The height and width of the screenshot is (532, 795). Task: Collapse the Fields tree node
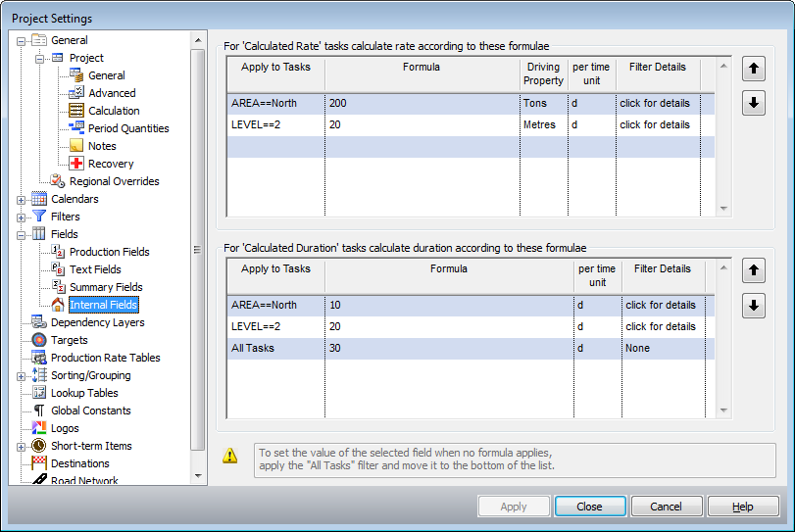[22, 234]
